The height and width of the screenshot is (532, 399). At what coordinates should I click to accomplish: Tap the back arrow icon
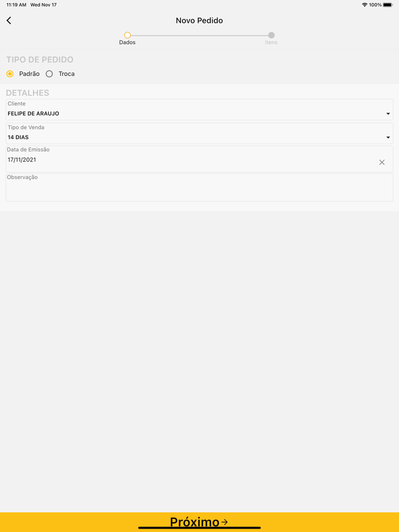[x=9, y=21]
